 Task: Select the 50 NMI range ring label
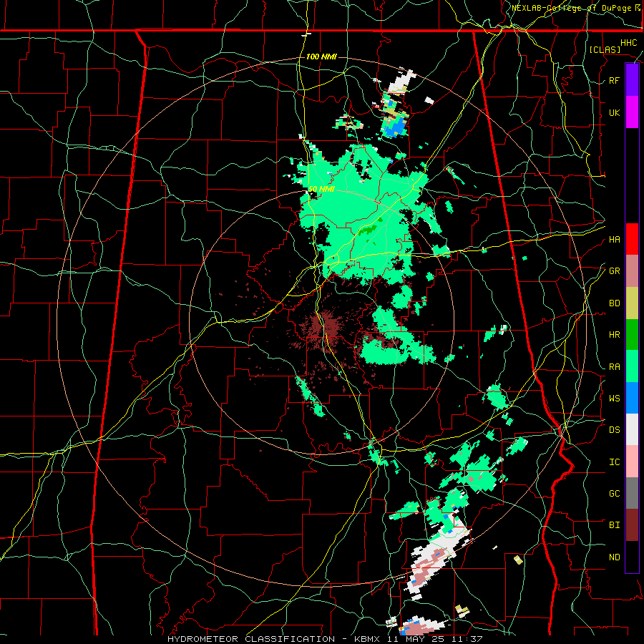321,189
